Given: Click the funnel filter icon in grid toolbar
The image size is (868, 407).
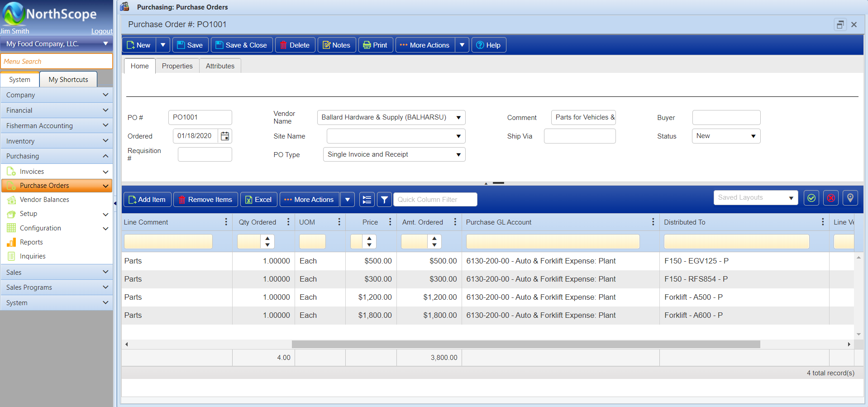Looking at the screenshot, I should (384, 200).
